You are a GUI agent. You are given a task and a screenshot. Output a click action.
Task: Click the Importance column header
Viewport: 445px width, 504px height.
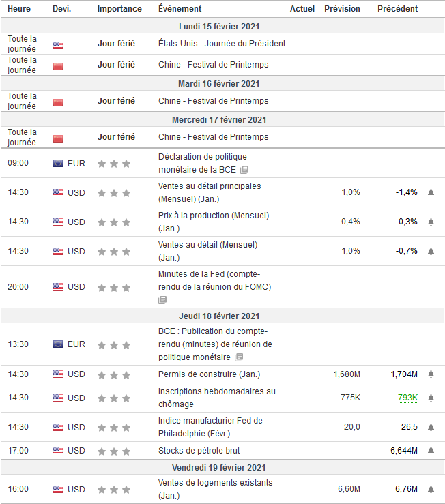pos(119,9)
